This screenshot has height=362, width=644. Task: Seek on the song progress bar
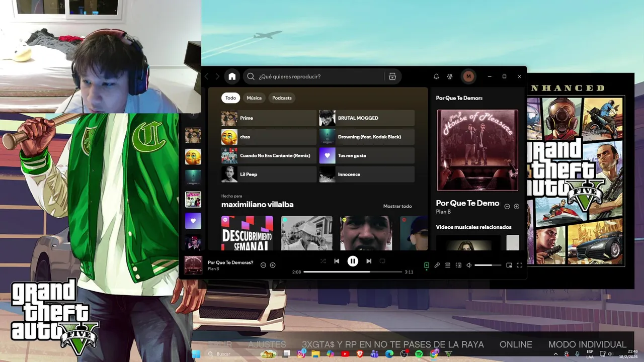353,272
